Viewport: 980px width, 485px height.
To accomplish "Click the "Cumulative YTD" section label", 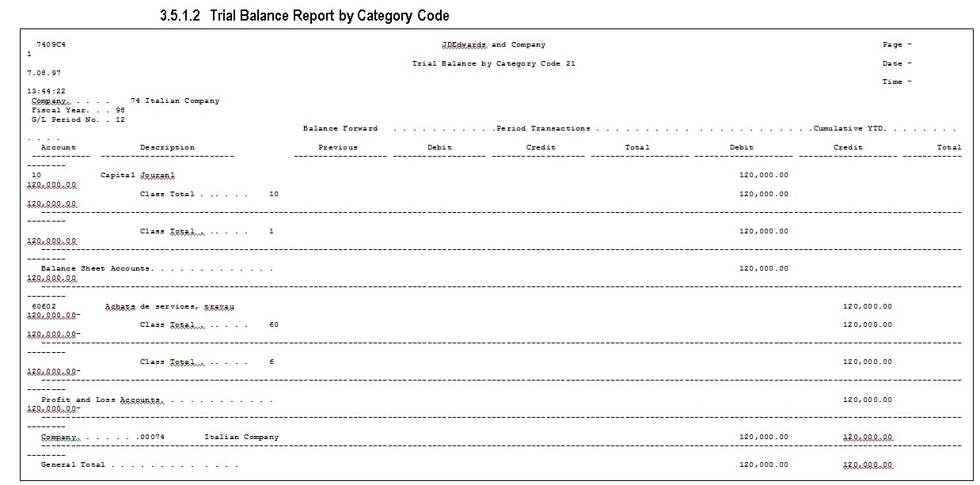I will (849, 128).
